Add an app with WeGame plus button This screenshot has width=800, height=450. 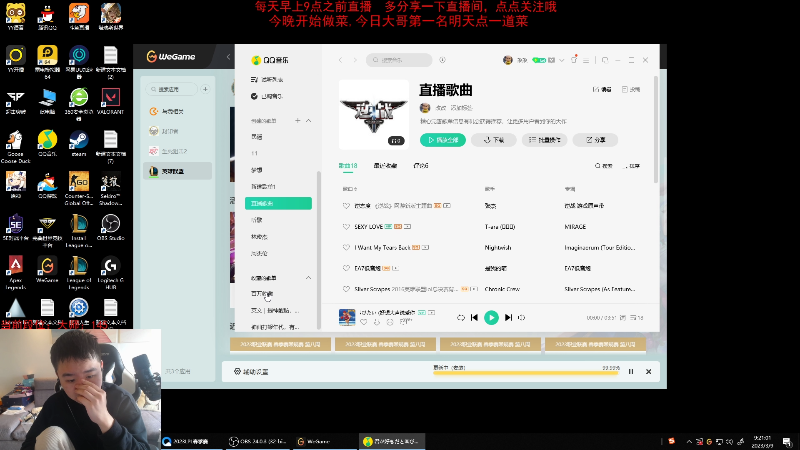(205, 89)
